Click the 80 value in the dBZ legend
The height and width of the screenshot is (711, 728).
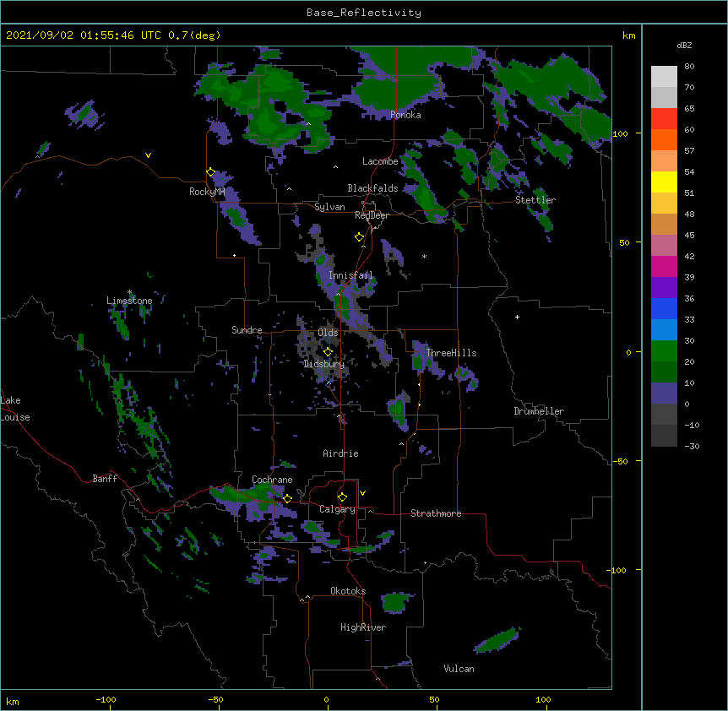(689, 67)
